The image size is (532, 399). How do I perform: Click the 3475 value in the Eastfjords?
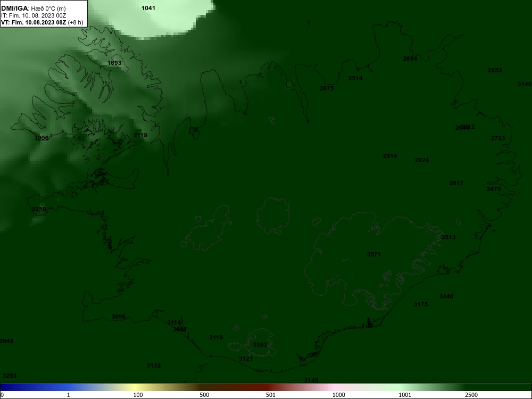tap(494, 189)
